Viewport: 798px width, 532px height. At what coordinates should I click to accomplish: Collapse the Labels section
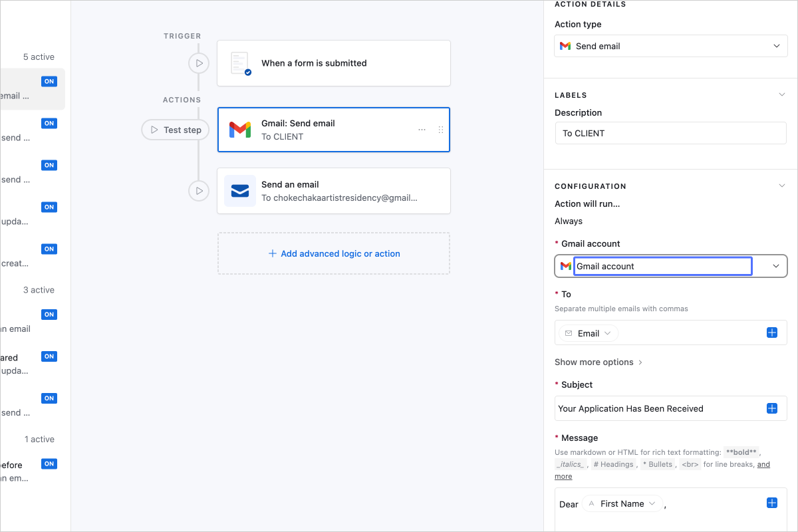pos(782,94)
